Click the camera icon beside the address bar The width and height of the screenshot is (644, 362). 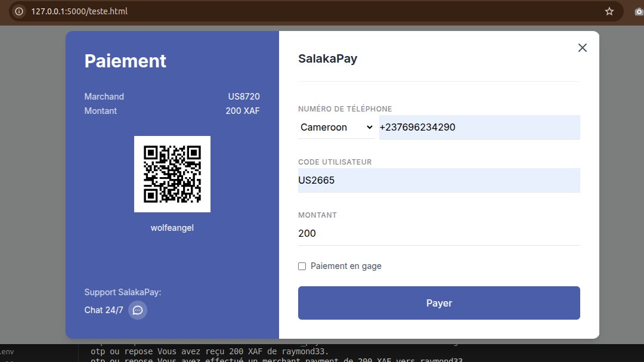click(x=639, y=11)
